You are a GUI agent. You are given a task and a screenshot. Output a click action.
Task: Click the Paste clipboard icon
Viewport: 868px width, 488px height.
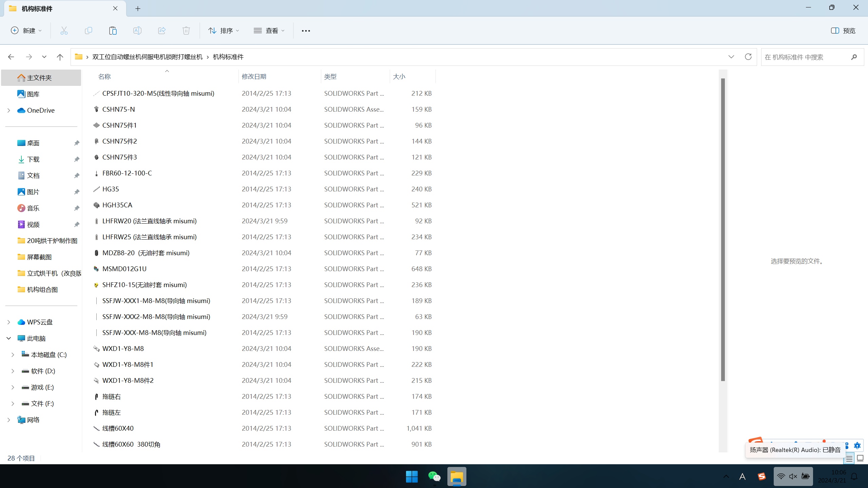click(x=113, y=31)
